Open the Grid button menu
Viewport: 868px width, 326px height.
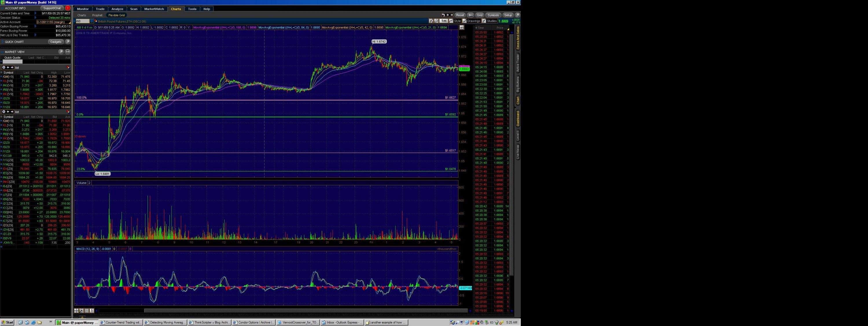coord(479,15)
